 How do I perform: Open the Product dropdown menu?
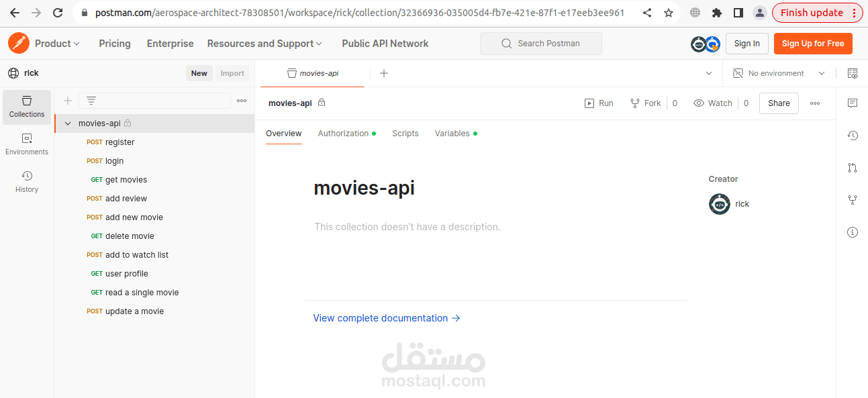[x=57, y=44]
